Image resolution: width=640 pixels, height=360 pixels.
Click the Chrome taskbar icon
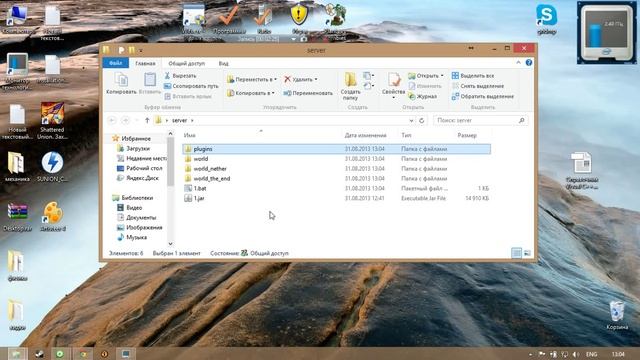83,354
